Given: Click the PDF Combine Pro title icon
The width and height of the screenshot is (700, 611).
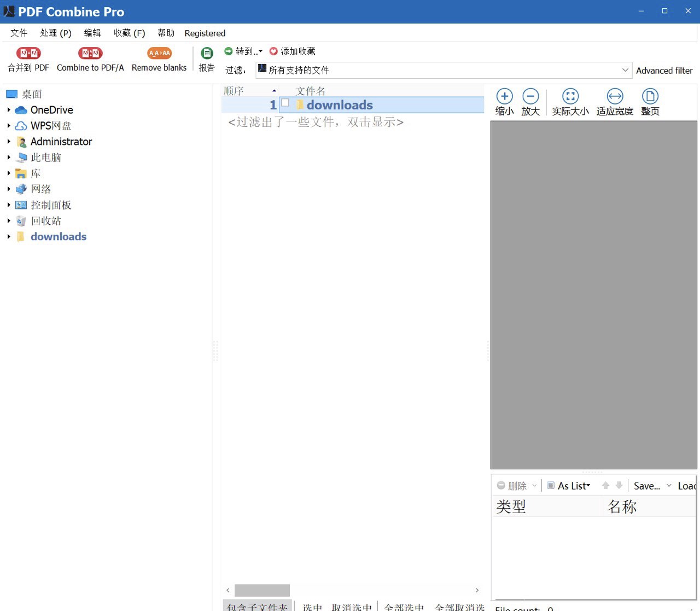Looking at the screenshot, I should coord(9,11).
